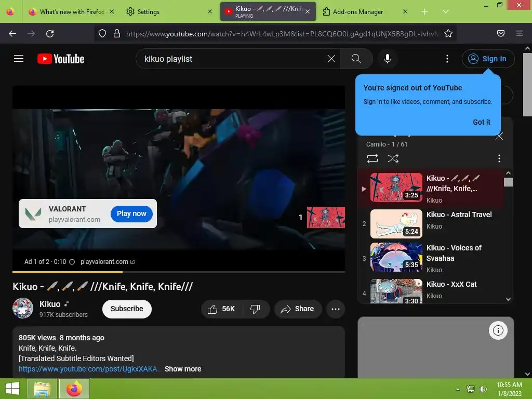Open Firefox application menu
Screen dimensions: 532x399
click(520, 33)
